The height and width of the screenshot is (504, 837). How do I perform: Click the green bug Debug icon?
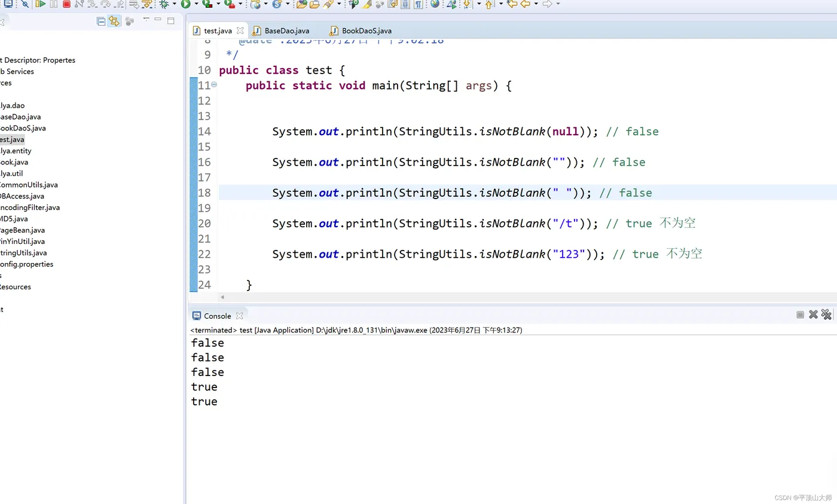(164, 4)
